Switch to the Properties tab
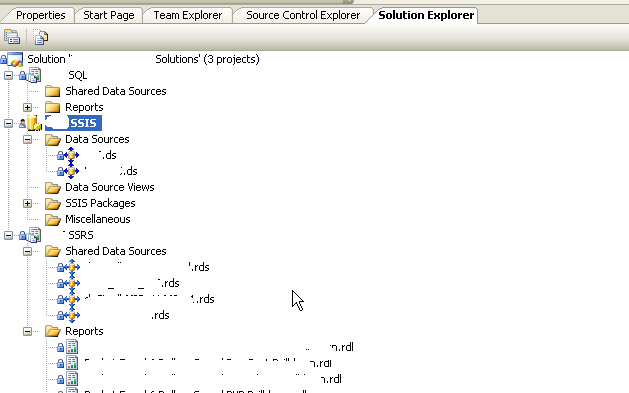Viewport: 629px width, 393px height. click(x=40, y=15)
